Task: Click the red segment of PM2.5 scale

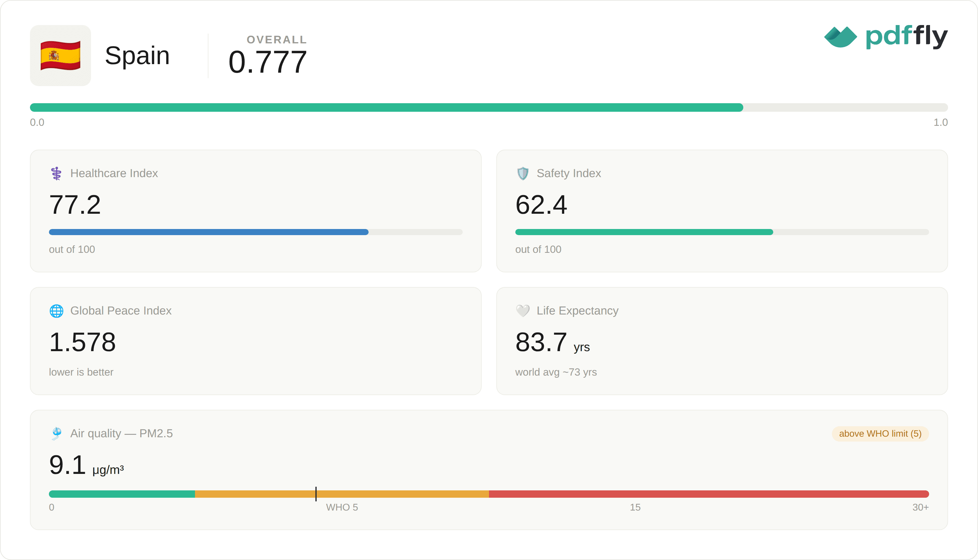Action: (x=709, y=494)
